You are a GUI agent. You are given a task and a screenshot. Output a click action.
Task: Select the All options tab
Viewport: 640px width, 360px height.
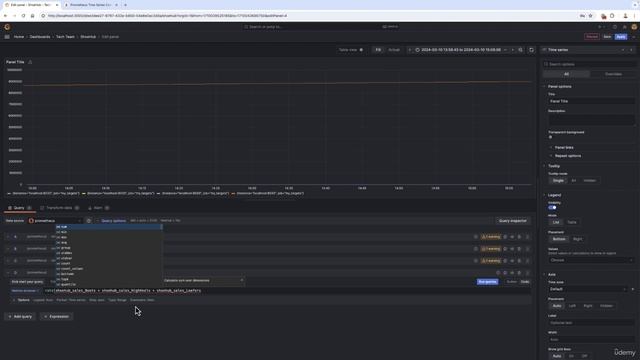click(566, 74)
